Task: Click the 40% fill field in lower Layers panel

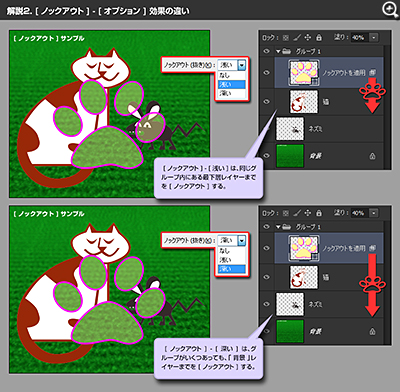Action: coord(359,213)
